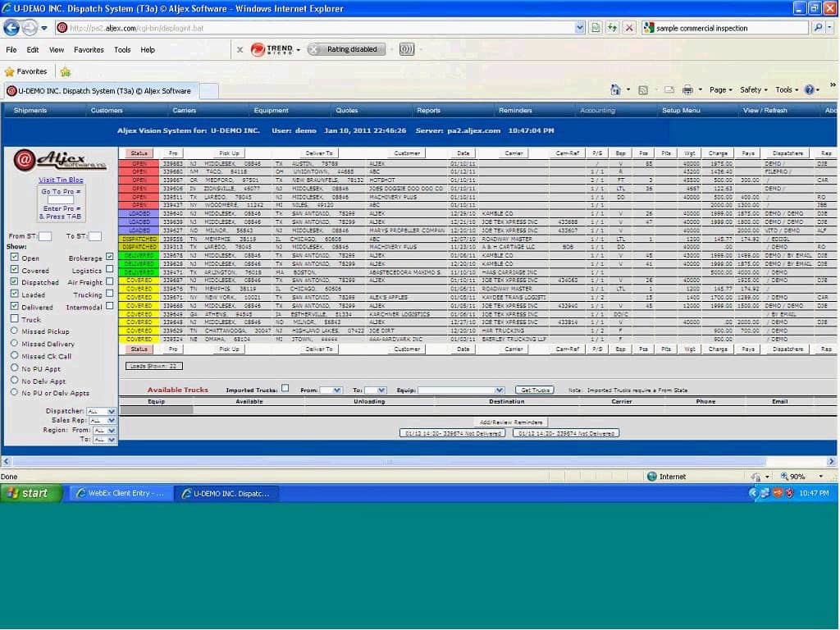The width and height of the screenshot is (840, 630).
Task: Open the Reports menu
Action: pos(428,111)
